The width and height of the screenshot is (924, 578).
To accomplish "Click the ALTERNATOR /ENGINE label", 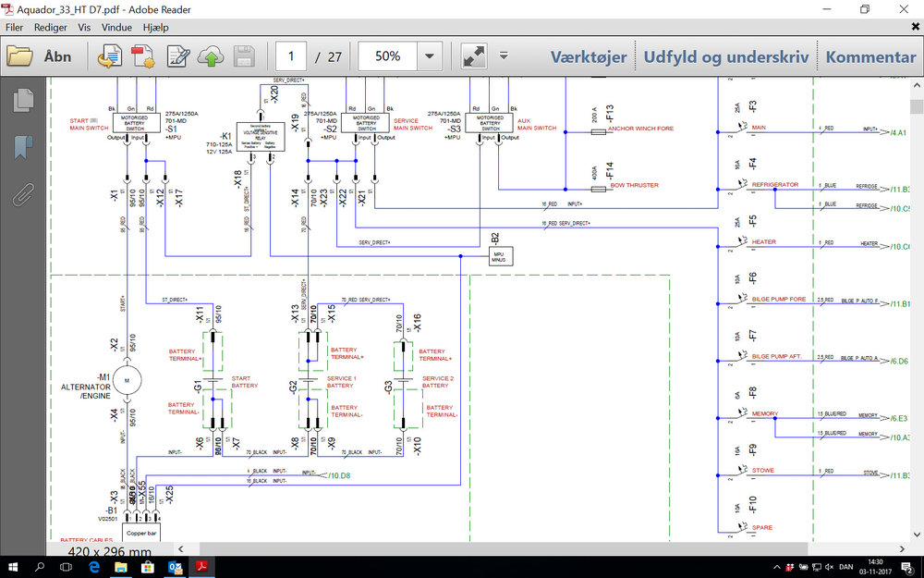I will coord(87,391).
